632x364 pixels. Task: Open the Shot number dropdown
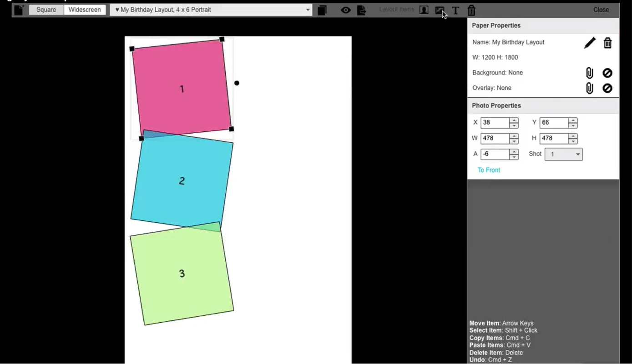click(x=563, y=154)
